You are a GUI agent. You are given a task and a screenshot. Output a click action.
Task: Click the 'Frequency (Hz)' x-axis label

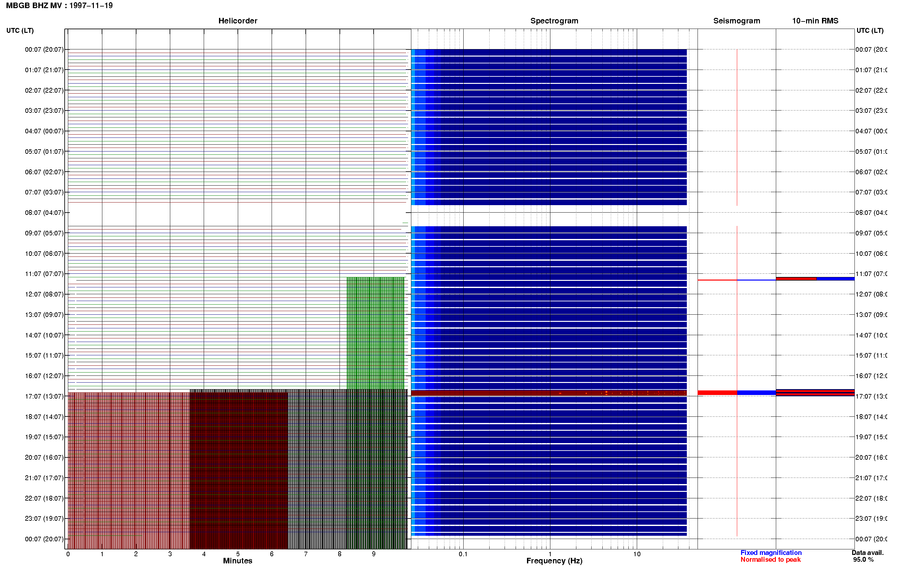[x=554, y=561]
